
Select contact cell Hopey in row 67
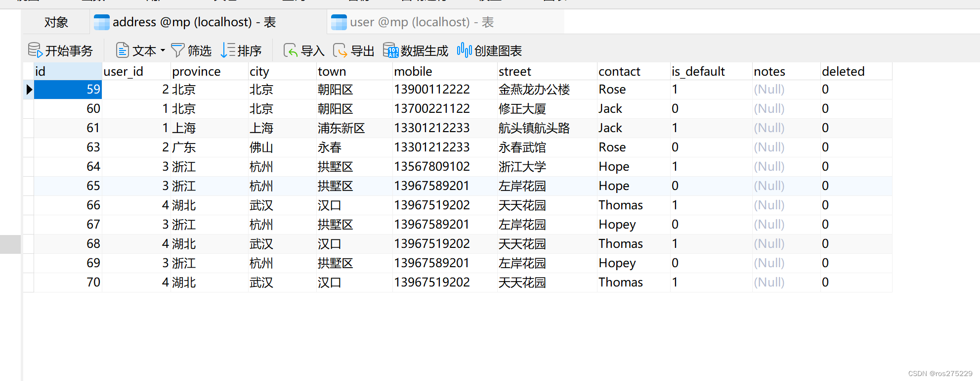634,225
